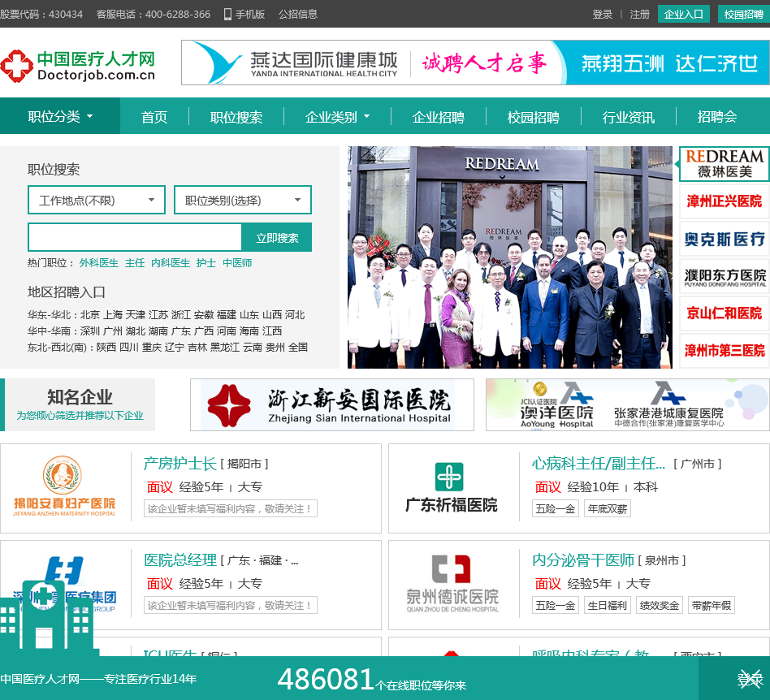The image size is (770, 700).
Task: Open the 张家港港城康复医院 banner
Action: coord(668,405)
